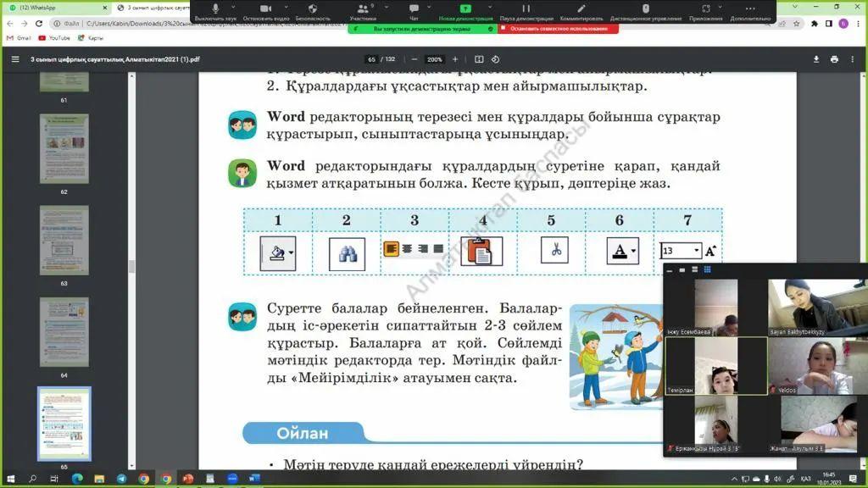The image size is (868, 488).
Task: Open the Zoom Annotate tool
Action: point(581,12)
